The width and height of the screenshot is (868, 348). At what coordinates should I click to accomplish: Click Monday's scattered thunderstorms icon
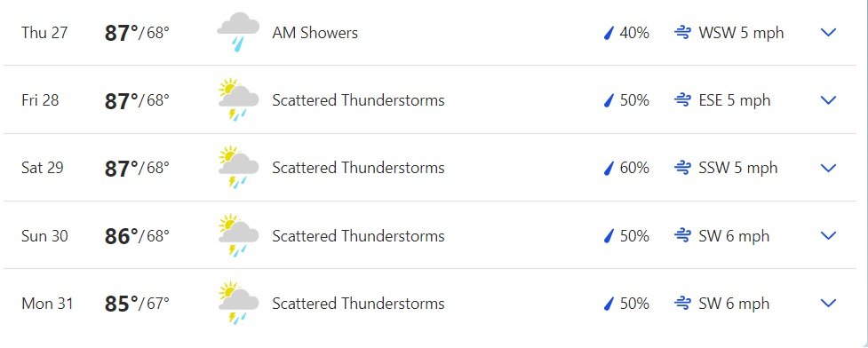point(238,304)
